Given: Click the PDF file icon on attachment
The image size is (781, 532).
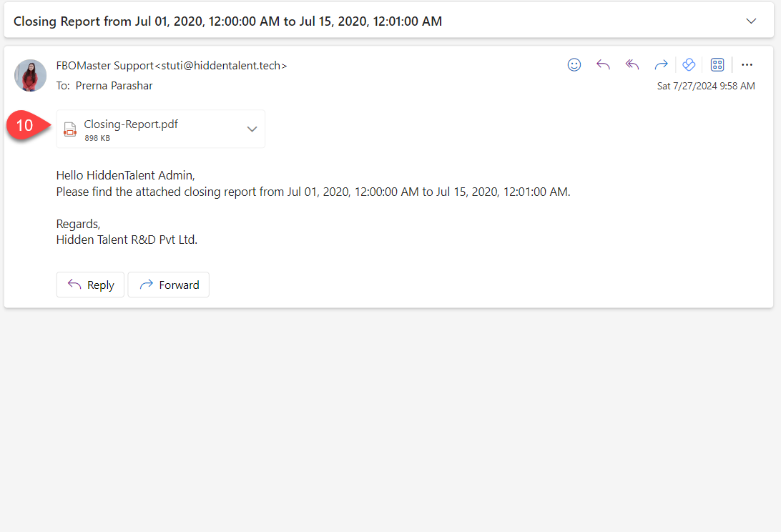Looking at the screenshot, I should (x=70, y=129).
